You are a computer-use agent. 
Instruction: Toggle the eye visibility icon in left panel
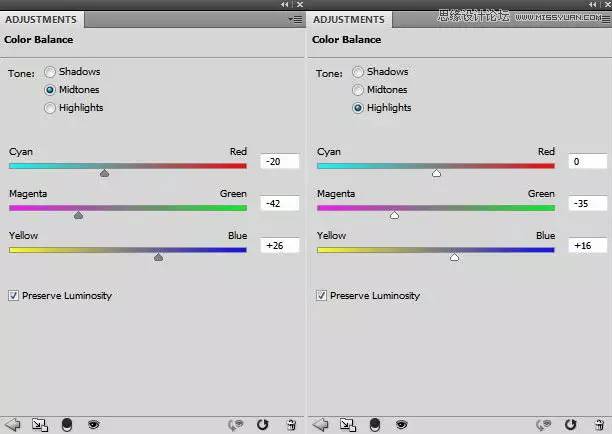[x=94, y=424]
